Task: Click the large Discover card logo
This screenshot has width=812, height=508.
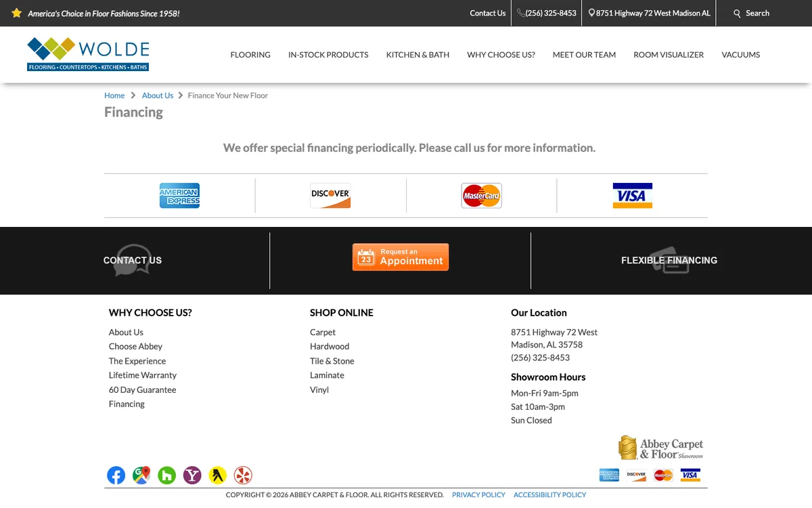Action: tap(330, 196)
